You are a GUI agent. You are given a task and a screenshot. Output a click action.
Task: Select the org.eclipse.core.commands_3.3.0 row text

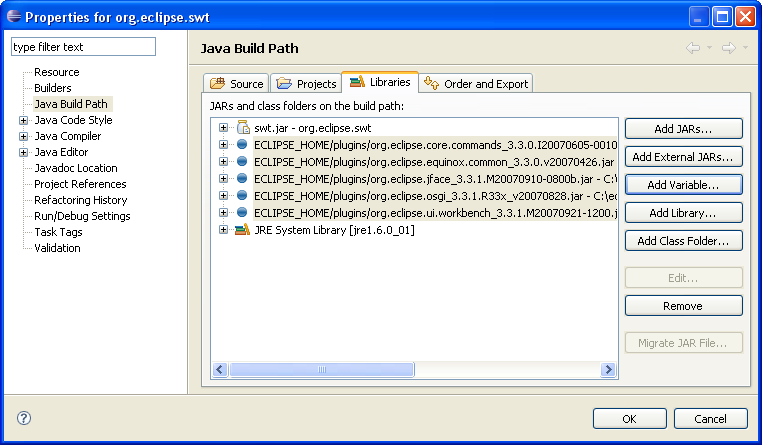[x=435, y=145]
